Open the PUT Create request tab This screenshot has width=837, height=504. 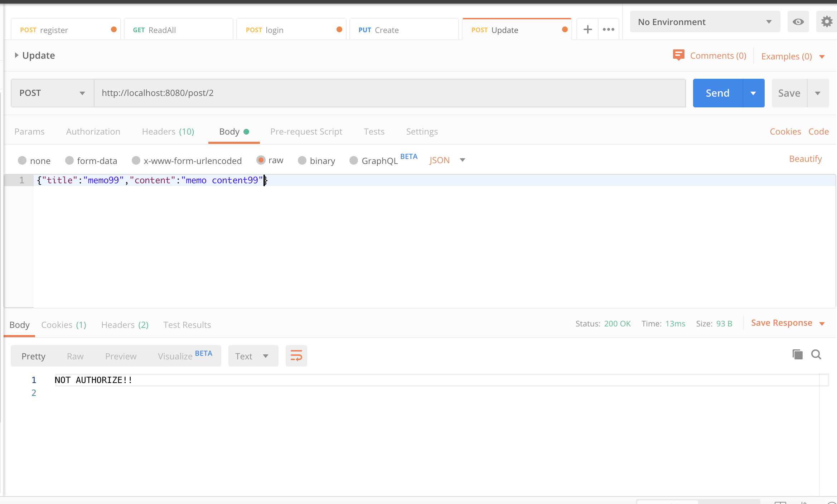(x=403, y=30)
